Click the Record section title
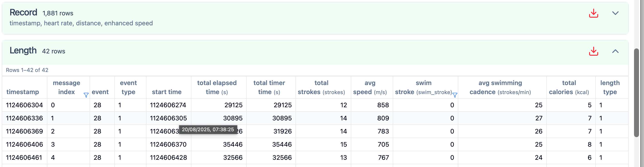644x167 pixels. pos(23,12)
